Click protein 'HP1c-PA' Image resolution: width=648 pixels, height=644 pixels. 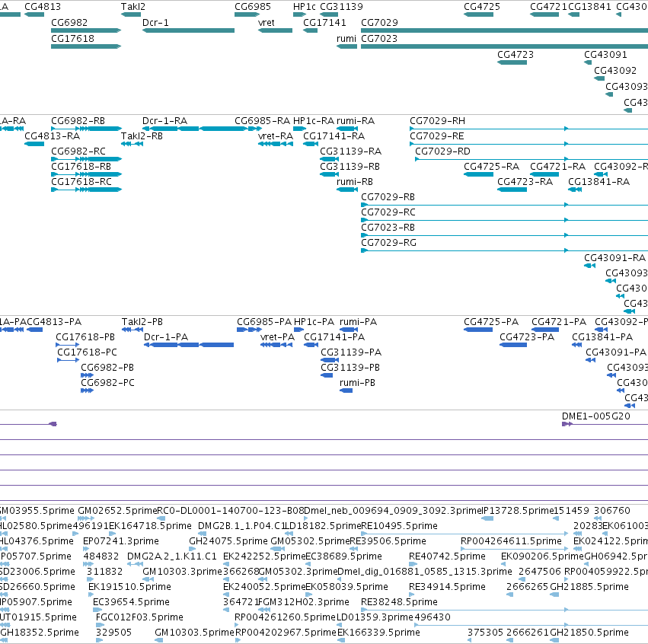click(314, 322)
